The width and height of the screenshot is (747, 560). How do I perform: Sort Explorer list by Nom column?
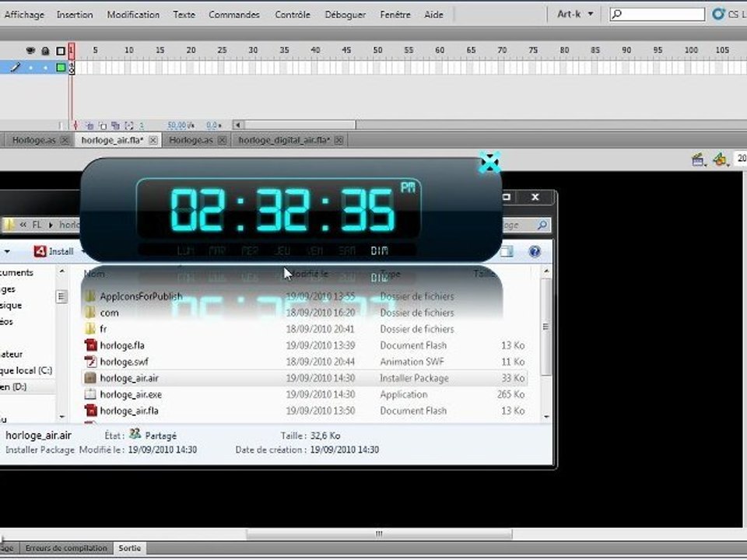[x=94, y=274]
